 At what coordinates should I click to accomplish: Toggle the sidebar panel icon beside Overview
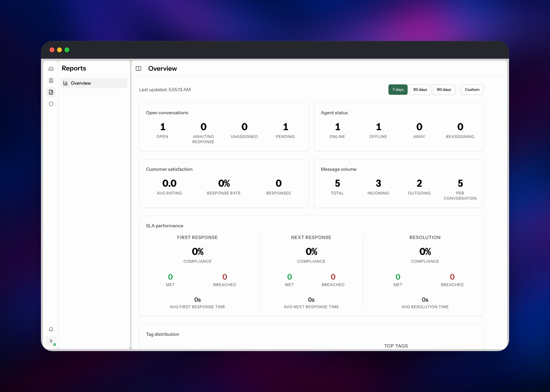coord(138,69)
